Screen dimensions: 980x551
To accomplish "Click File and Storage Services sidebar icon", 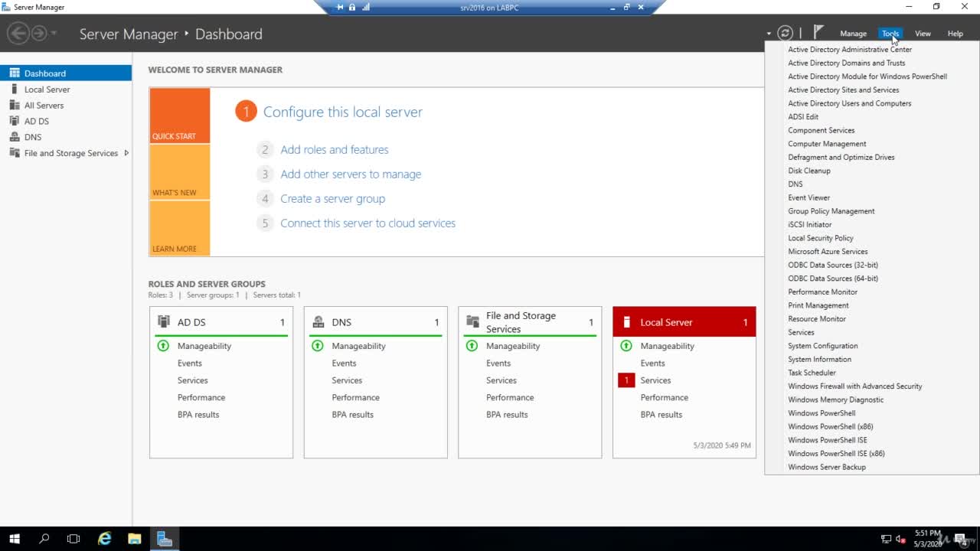I will [x=15, y=153].
